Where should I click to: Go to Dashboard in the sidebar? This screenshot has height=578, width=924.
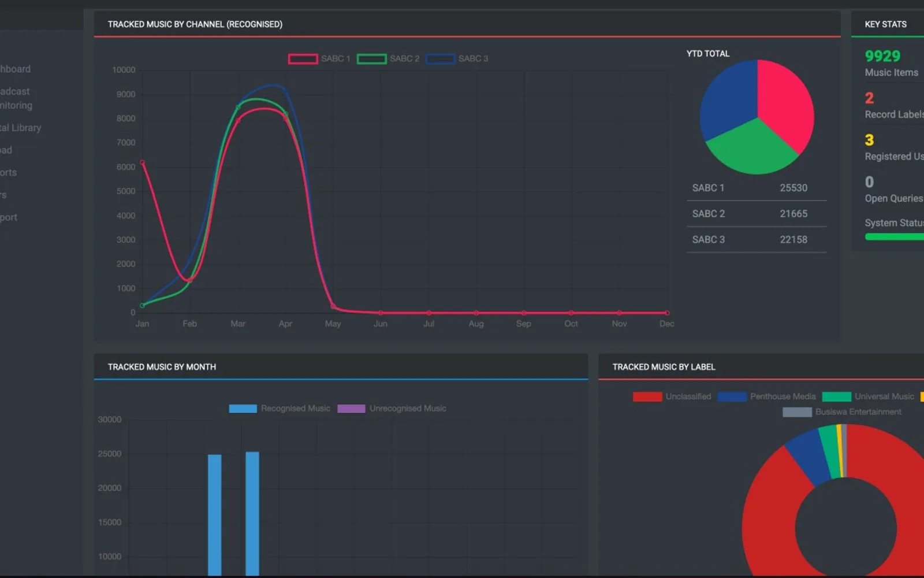click(x=16, y=69)
